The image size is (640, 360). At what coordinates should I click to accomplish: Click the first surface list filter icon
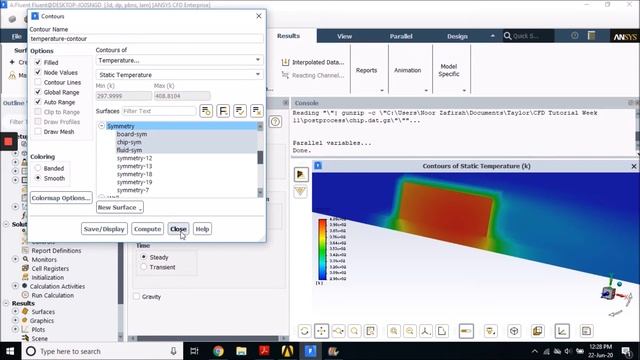click(206, 111)
